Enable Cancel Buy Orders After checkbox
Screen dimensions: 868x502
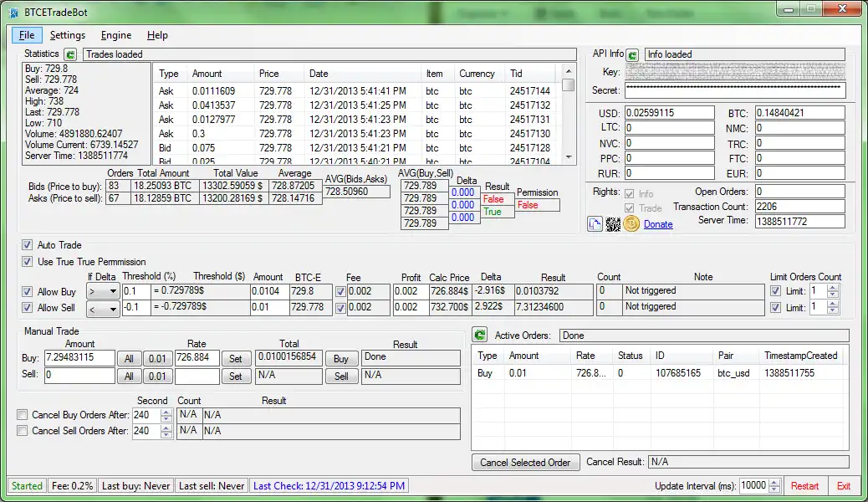point(22,414)
